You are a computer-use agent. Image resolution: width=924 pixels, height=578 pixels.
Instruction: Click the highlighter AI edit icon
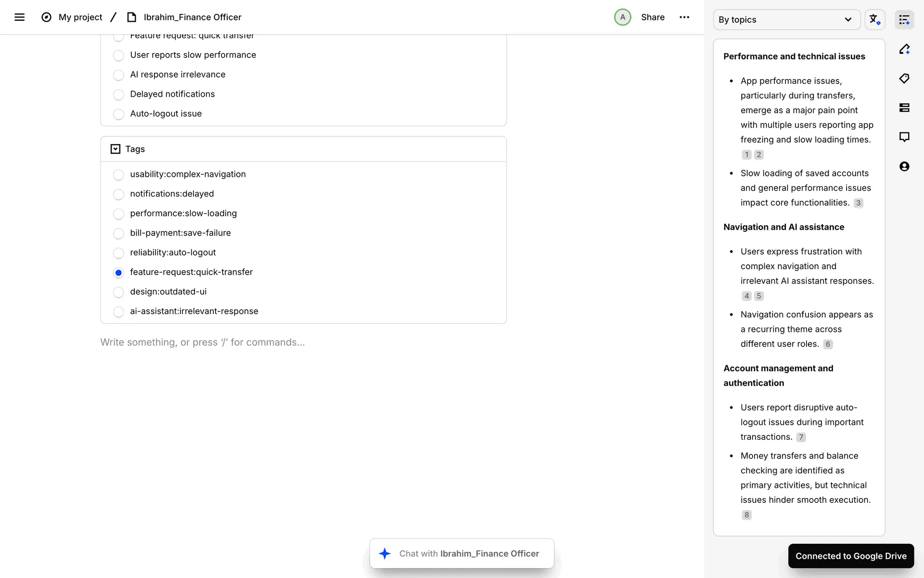click(x=904, y=49)
